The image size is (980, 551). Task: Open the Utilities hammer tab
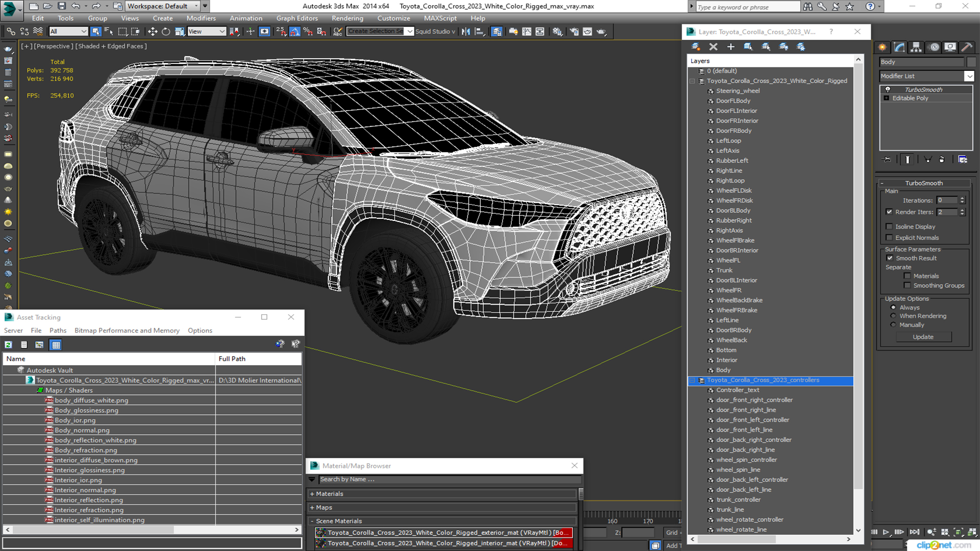967,47
